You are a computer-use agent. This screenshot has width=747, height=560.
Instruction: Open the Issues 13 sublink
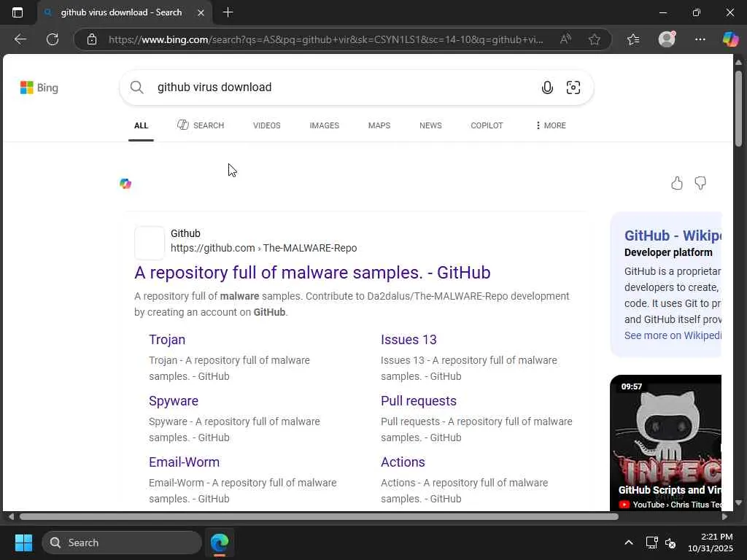click(409, 340)
